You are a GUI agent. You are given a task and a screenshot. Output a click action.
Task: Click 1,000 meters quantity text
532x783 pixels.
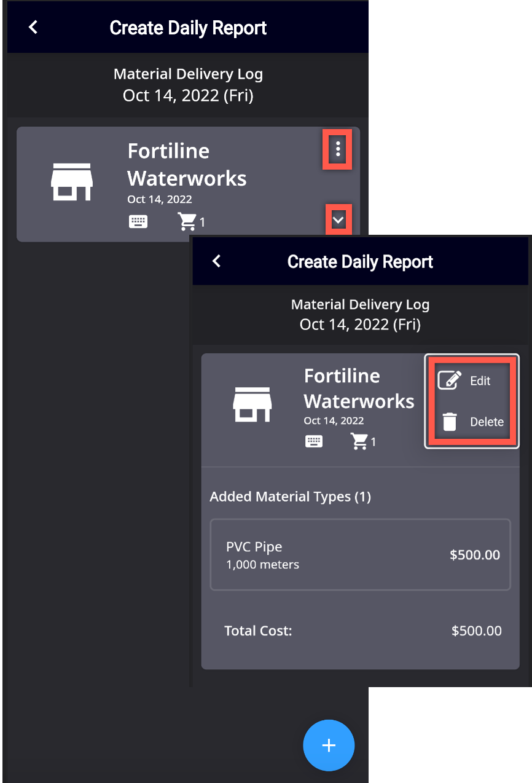point(263,564)
